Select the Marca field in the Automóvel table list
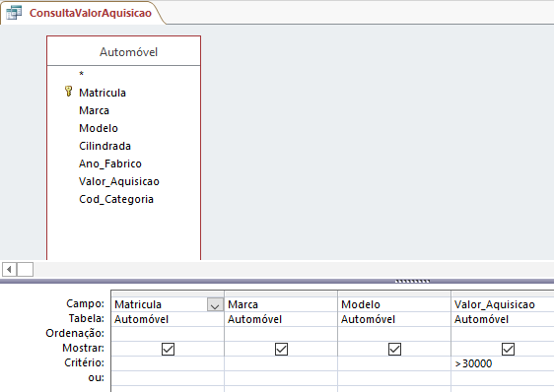554x392 pixels. point(94,110)
